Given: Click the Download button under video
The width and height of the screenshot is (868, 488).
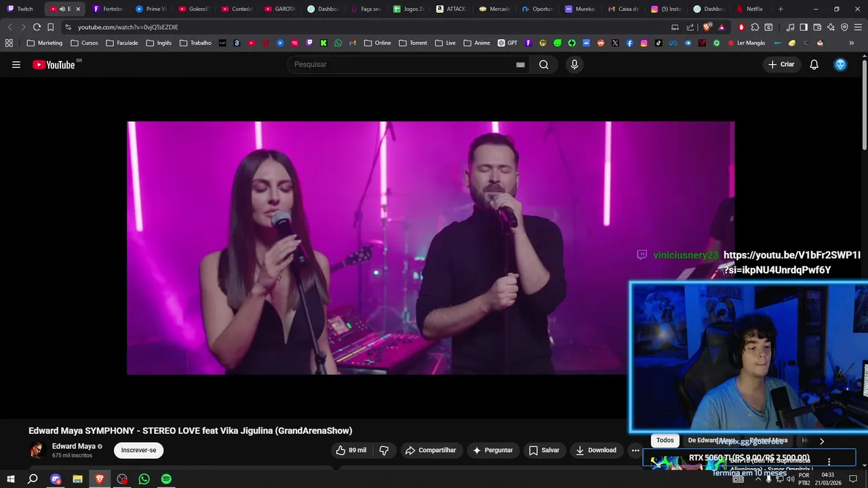Looking at the screenshot, I should coord(595,450).
